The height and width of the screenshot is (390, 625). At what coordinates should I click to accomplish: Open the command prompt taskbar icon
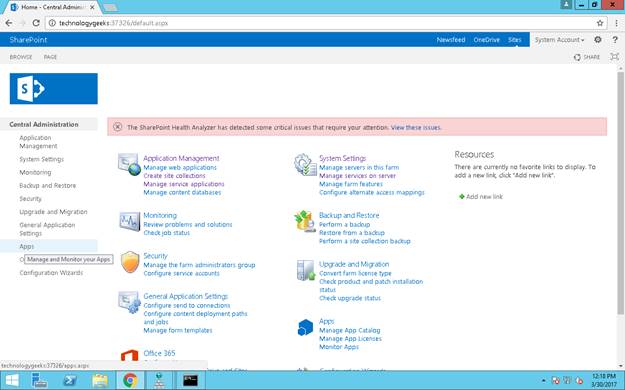[x=190, y=380]
